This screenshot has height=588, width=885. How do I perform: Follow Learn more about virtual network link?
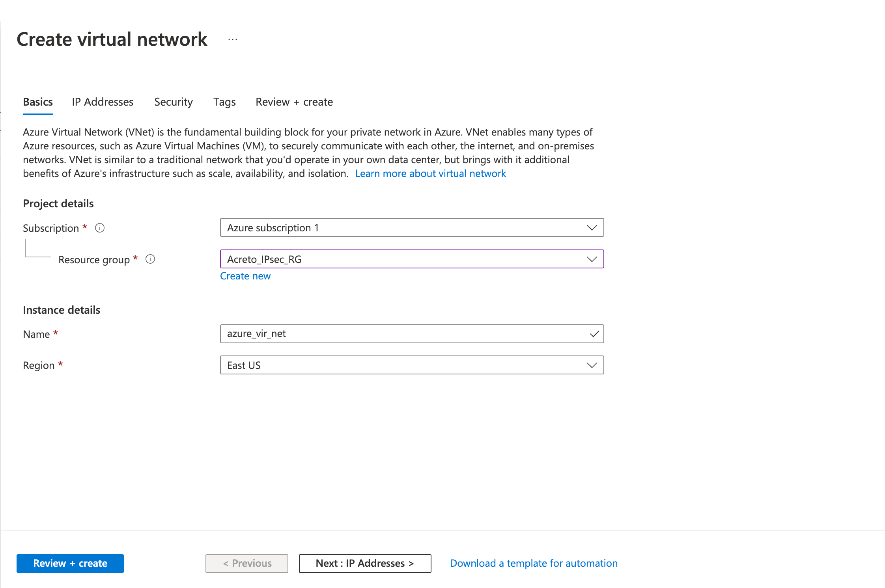pyautogui.click(x=430, y=173)
